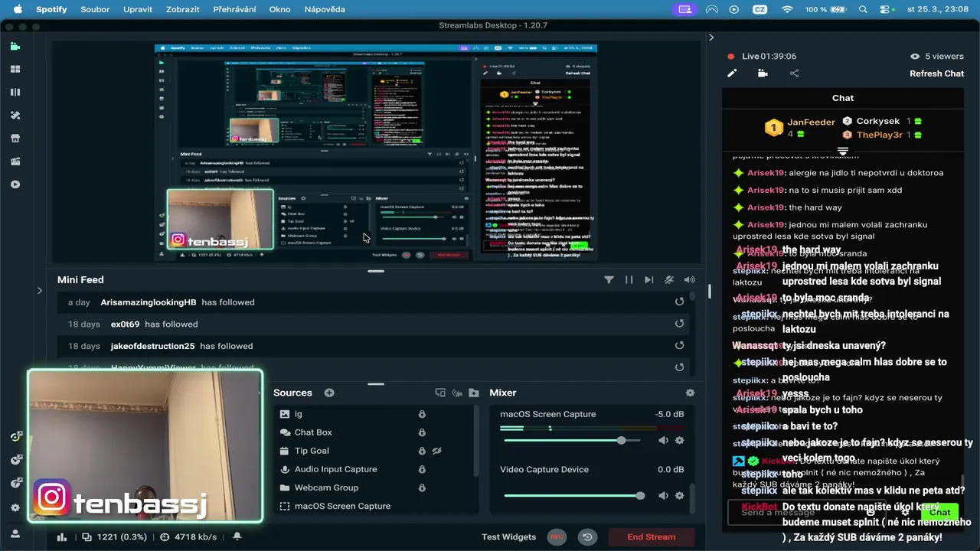Open macOS Control Center in menu bar
This screenshot has height=551, width=980.
[887, 9]
